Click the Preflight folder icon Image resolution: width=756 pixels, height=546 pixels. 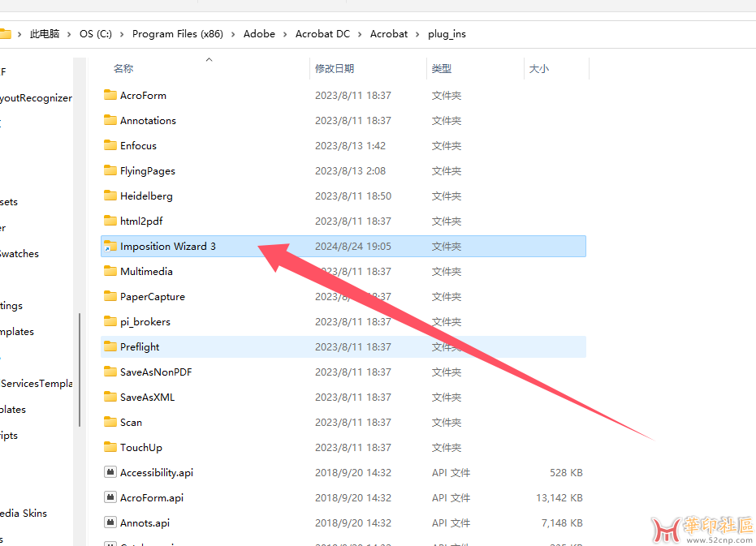(x=110, y=346)
